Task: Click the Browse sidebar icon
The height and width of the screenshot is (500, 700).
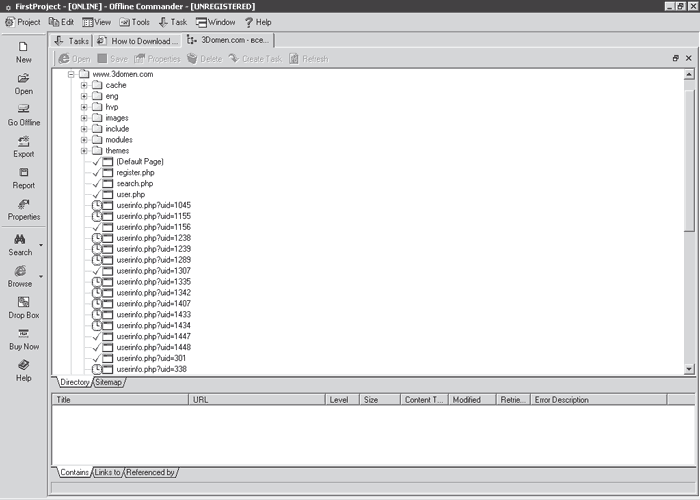Action: point(20,271)
